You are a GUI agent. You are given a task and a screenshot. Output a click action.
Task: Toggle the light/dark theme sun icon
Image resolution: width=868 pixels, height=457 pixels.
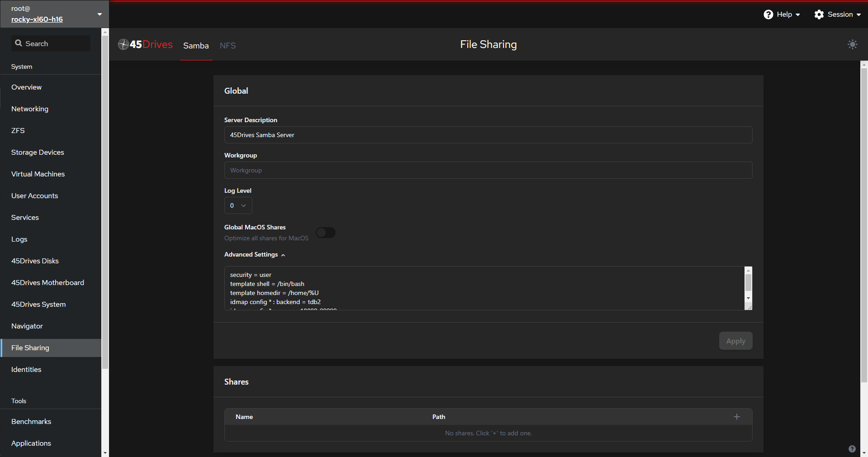[852, 44]
